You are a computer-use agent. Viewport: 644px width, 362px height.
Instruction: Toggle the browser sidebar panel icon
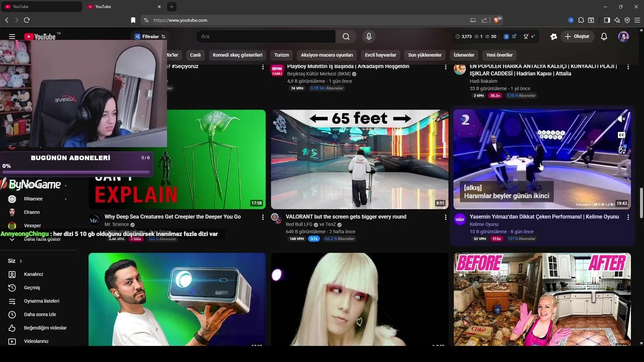607,20
